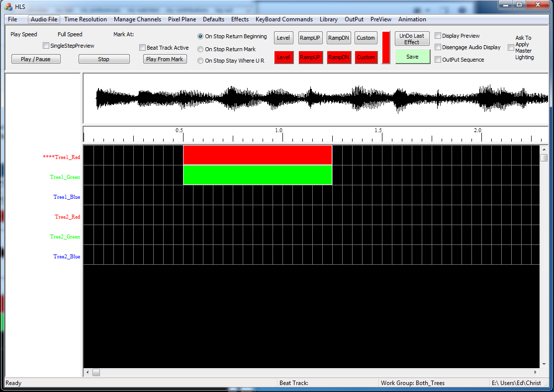This screenshot has width=554, height=392.
Task: Open the File menu
Action: (x=12, y=19)
